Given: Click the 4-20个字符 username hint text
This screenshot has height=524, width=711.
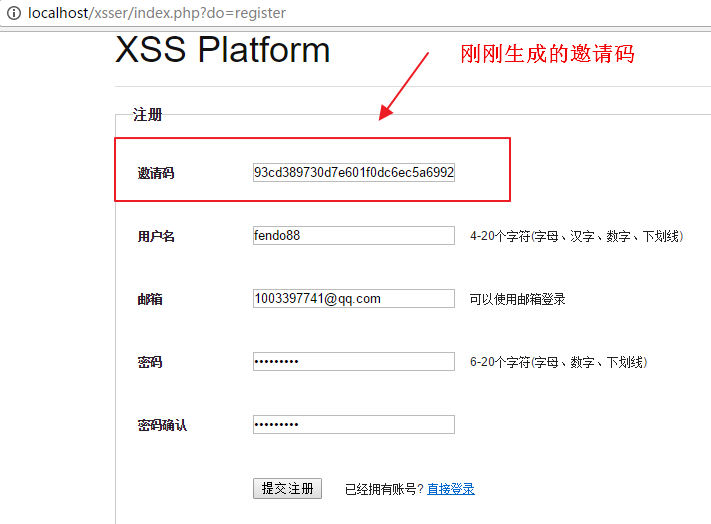Looking at the screenshot, I should (576, 236).
